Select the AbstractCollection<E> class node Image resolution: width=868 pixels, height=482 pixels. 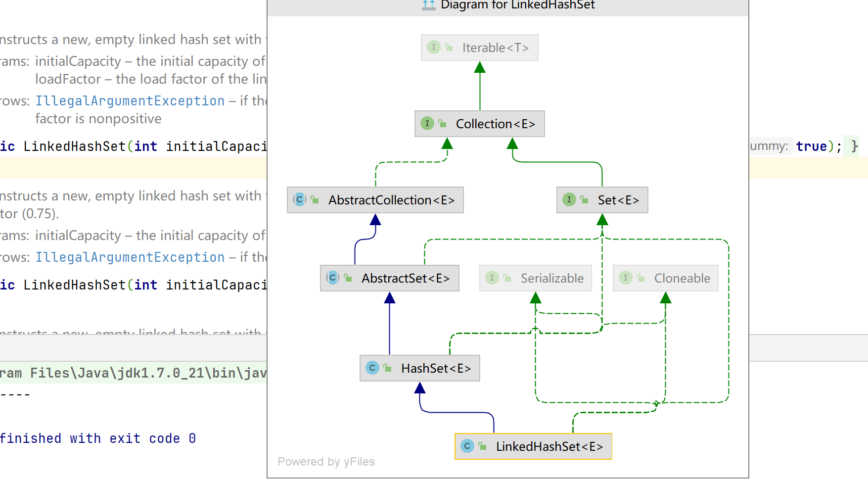click(375, 200)
